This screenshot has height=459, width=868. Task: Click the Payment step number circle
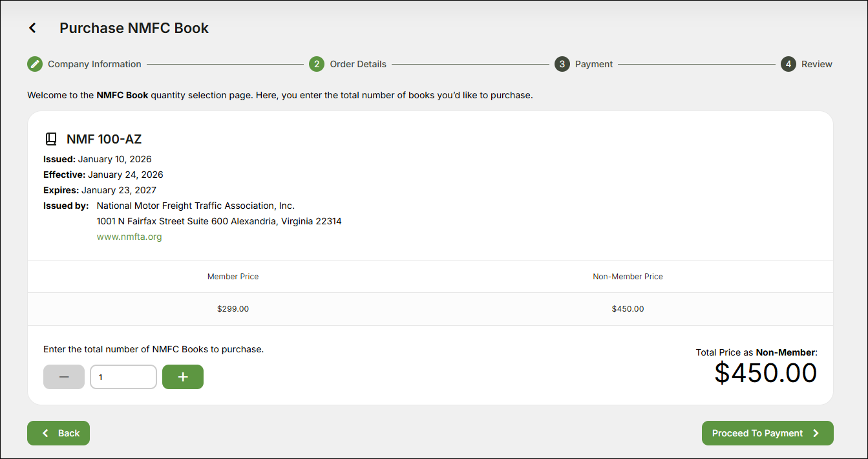click(562, 64)
